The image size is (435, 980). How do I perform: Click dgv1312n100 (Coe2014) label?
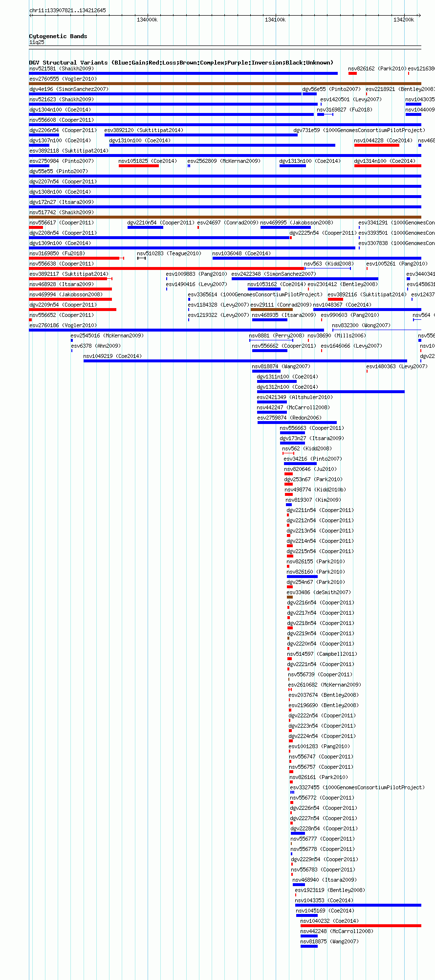pyautogui.click(x=287, y=387)
